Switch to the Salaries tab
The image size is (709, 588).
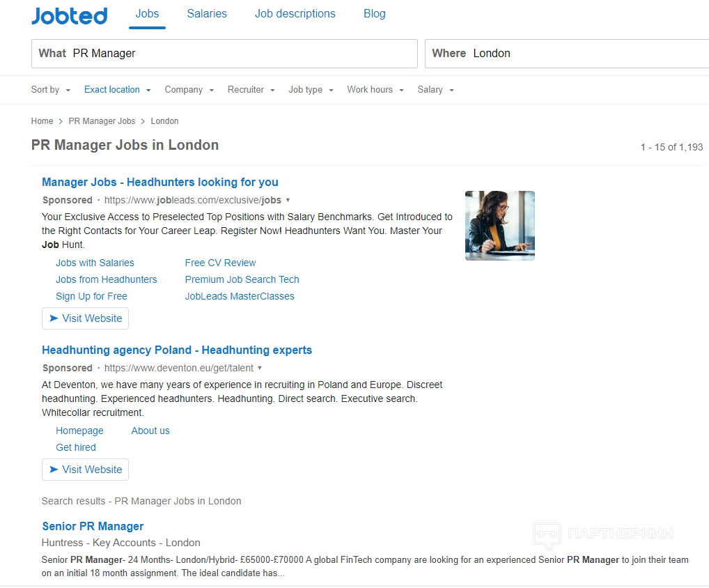point(207,14)
